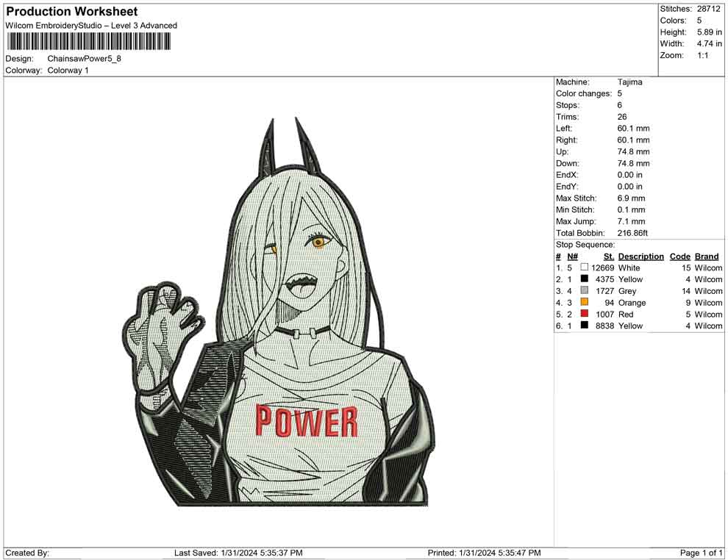Click the Colors value 5 in header
Viewport: 728px width, 560px height.
click(699, 21)
